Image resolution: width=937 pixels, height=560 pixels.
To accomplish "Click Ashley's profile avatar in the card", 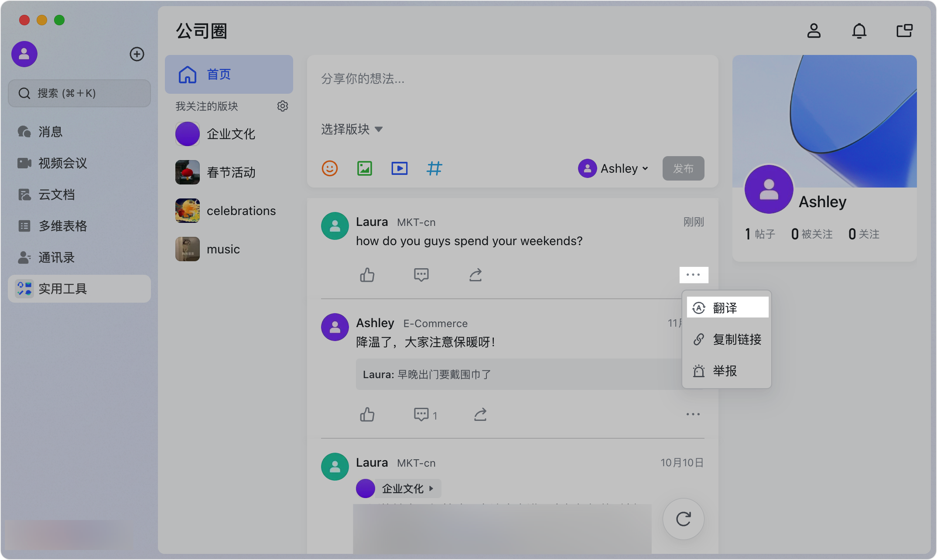I will pyautogui.click(x=769, y=189).
